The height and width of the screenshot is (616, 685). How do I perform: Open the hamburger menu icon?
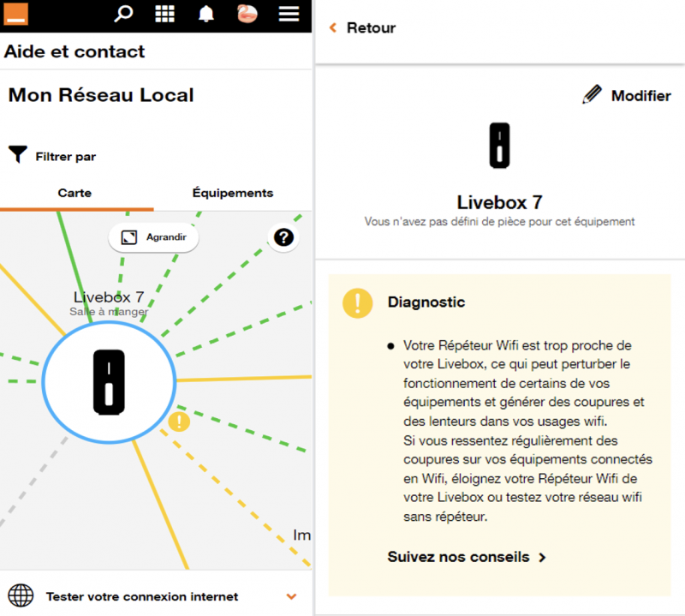pos(289,14)
